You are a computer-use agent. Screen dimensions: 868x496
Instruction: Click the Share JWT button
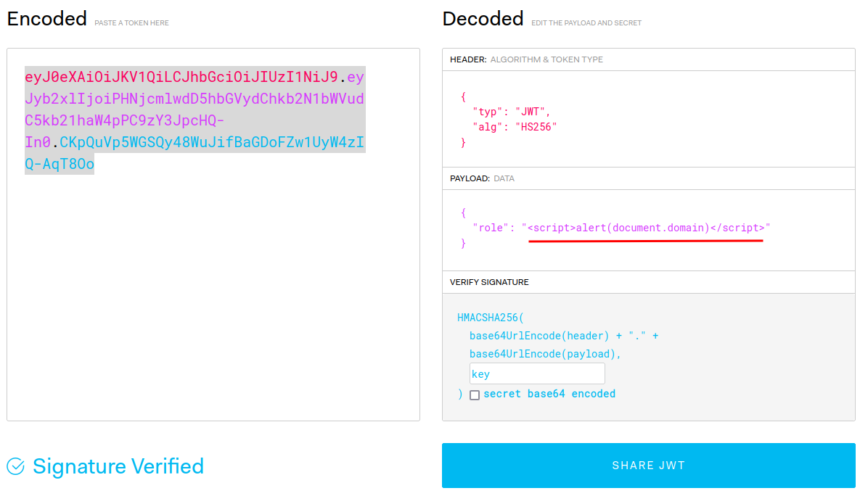click(x=648, y=465)
